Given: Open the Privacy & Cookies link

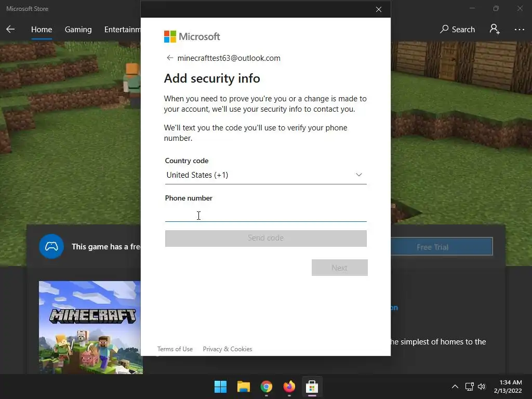Looking at the screenshot, I should (228, 349).
